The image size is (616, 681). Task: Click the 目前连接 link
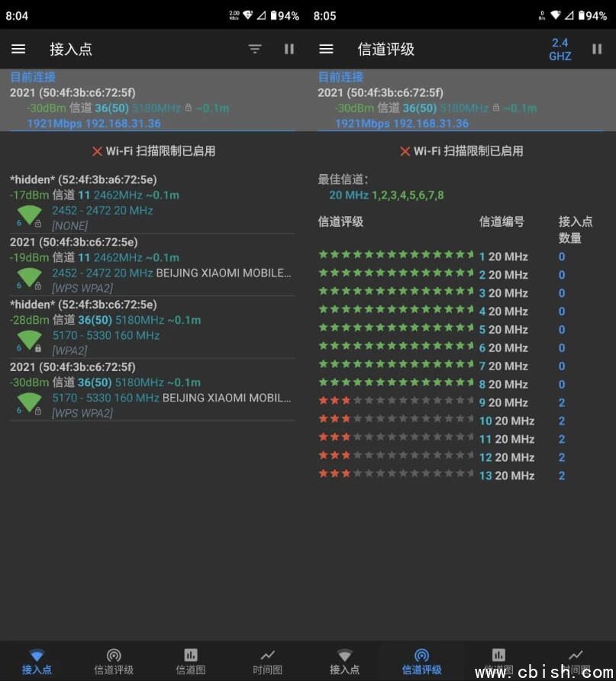point(32,76)
